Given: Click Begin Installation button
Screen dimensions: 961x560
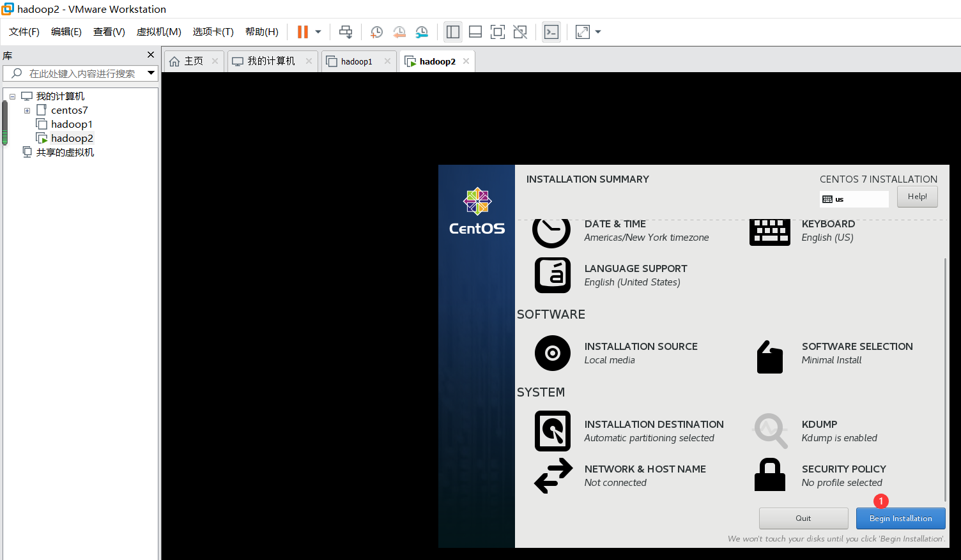Looking at the screenshot, I should [900, 518].
